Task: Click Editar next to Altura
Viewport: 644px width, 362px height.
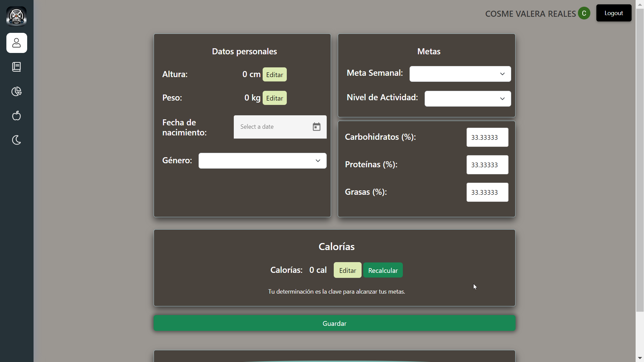Action: [274, 74]
